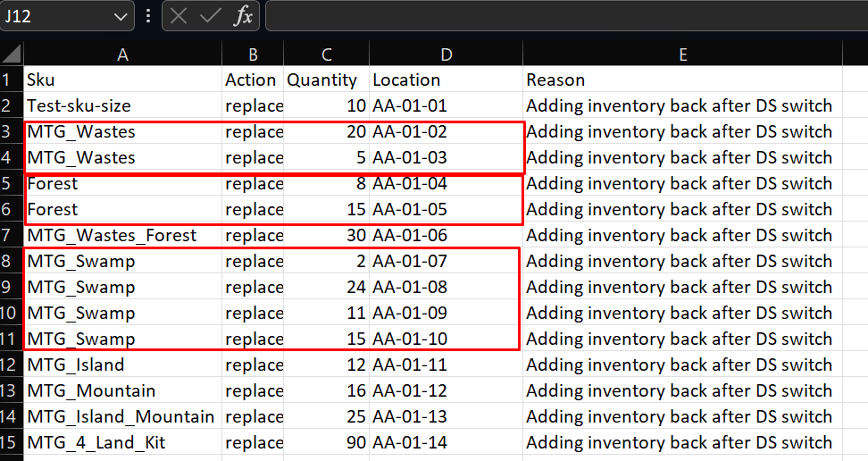This screenshot has width=868, height=461.
Task: Select column A header
Action: pyautogui.click(x=122, y=54)
